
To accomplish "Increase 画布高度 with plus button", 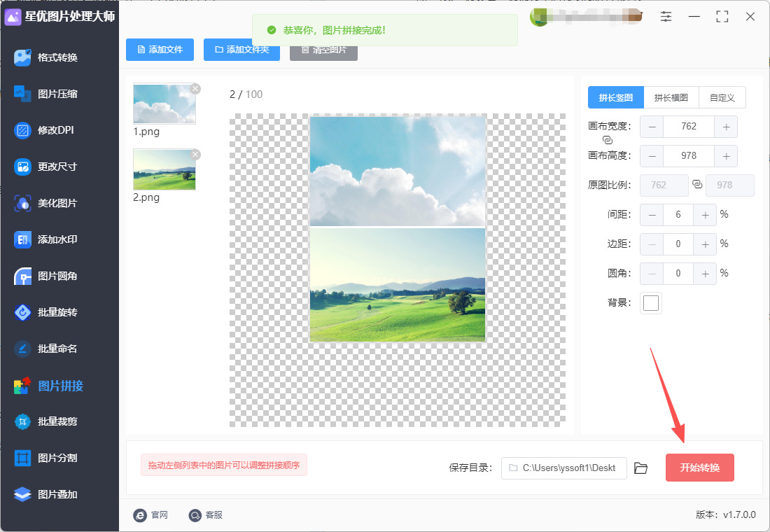I will [726, 156].
